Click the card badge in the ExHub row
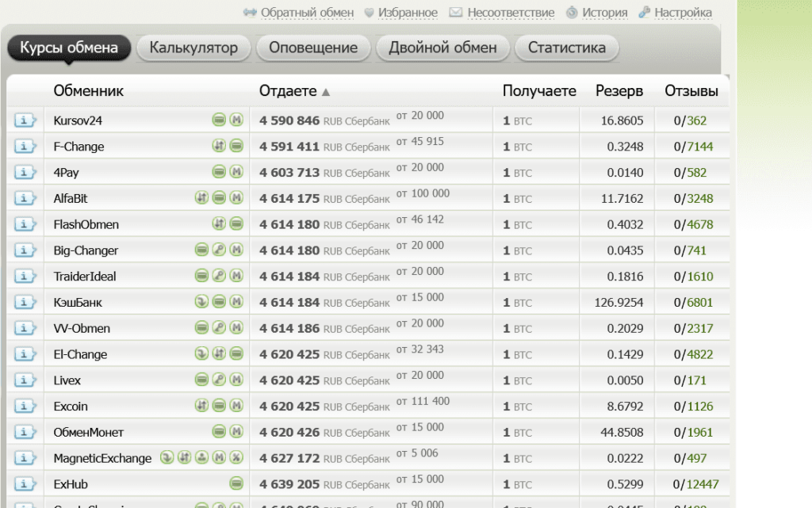812x508 pixels. click(x=236, y=483)
